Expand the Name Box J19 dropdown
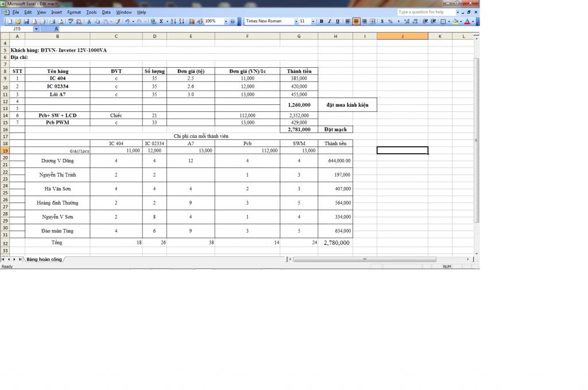This screenshot has width=588, height=390. click(x=36, y=29)
